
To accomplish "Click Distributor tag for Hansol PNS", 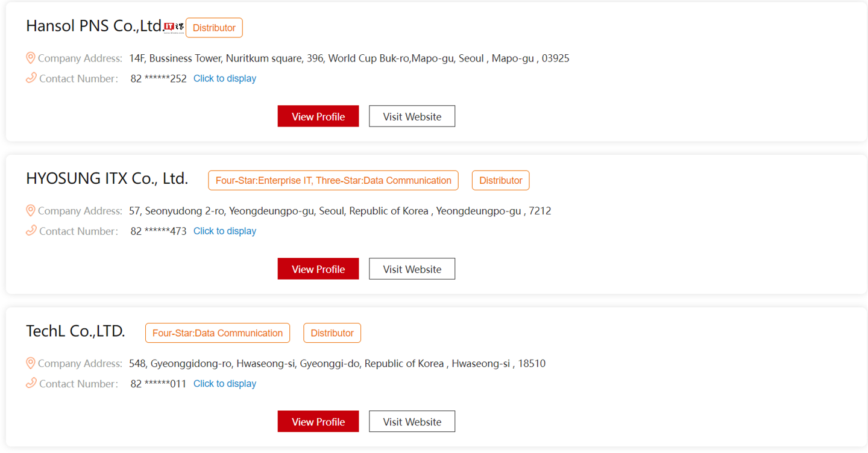I will tap(214, 28).
